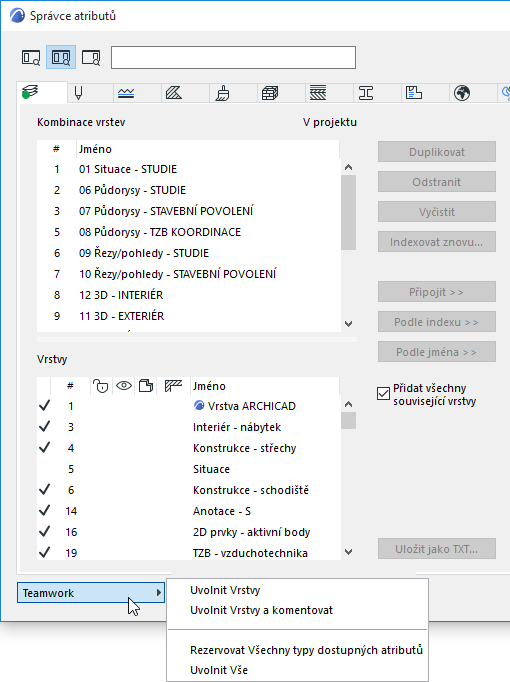The height and width of the screenshot is (682, 510).
Task: Select the right-list view mode icon
Action: 91,57
